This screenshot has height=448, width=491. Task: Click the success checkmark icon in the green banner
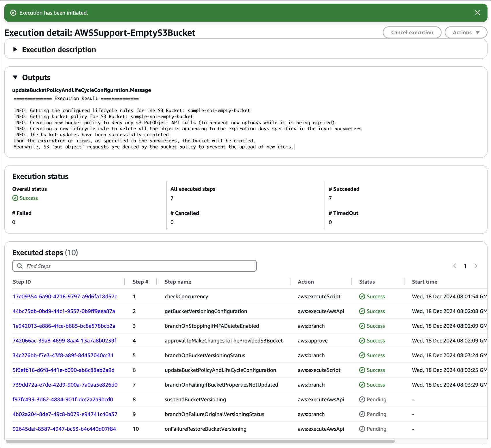13,13
